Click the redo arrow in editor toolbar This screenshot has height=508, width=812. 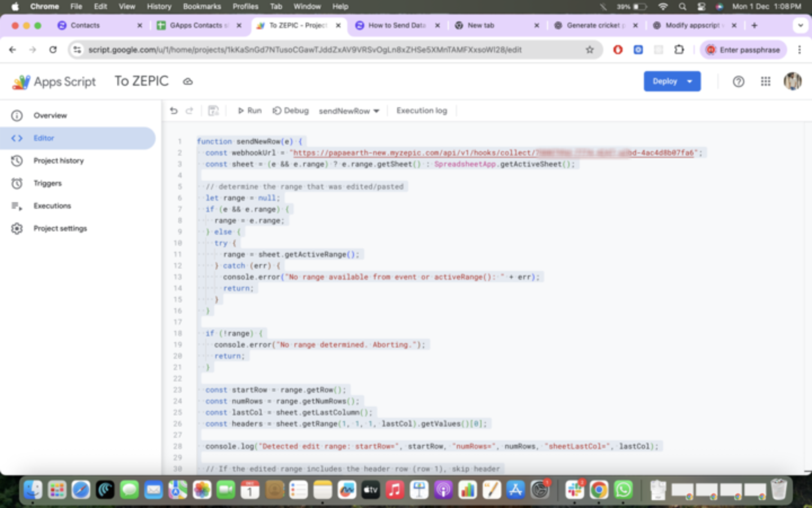click(x=189, y=111)
